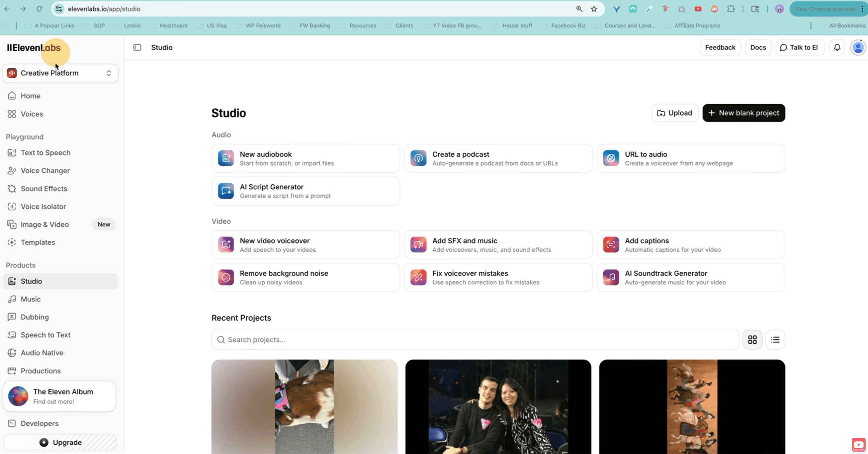Screen dimensions: 868x454
Task: Select the Add SFX and music icon
Action: click(418, 245)
